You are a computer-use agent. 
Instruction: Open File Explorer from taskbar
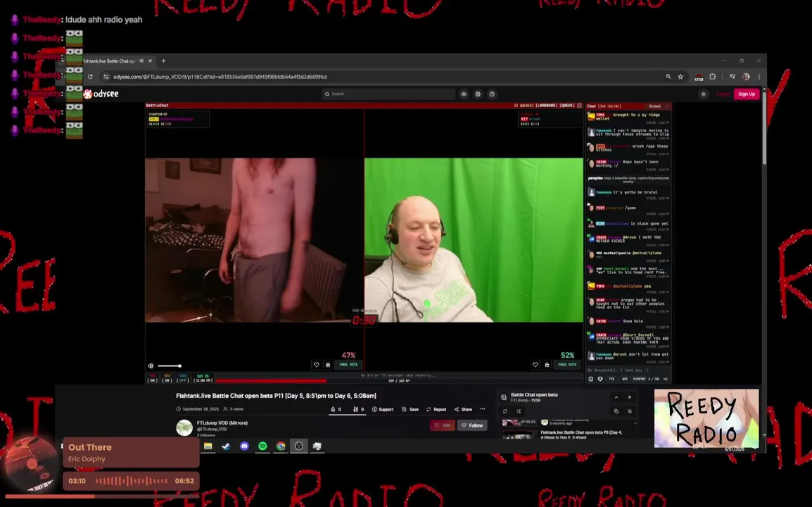coord(208,446)
